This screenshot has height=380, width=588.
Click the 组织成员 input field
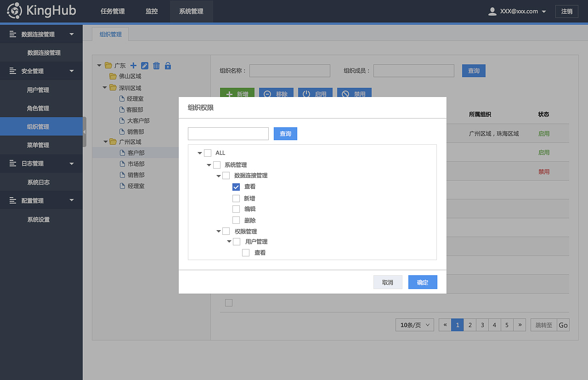pyautogui.click(x=414, y=71)
